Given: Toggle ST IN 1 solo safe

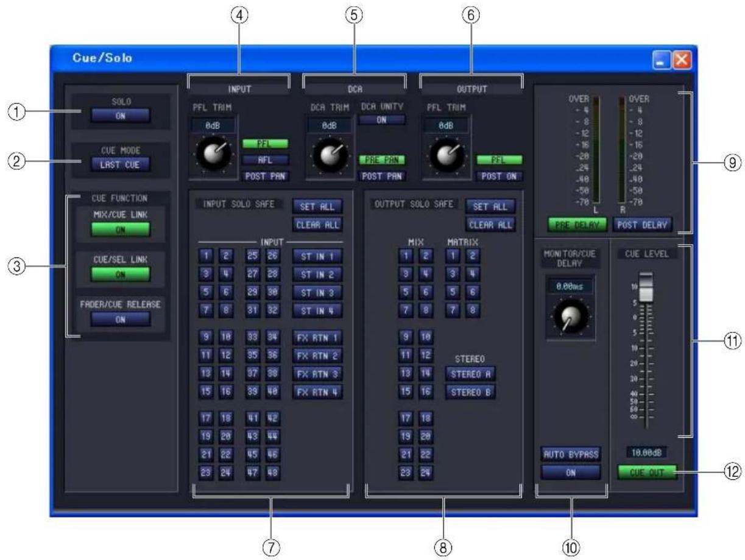Looking at the screenshot, I should (x=317, y=255).
